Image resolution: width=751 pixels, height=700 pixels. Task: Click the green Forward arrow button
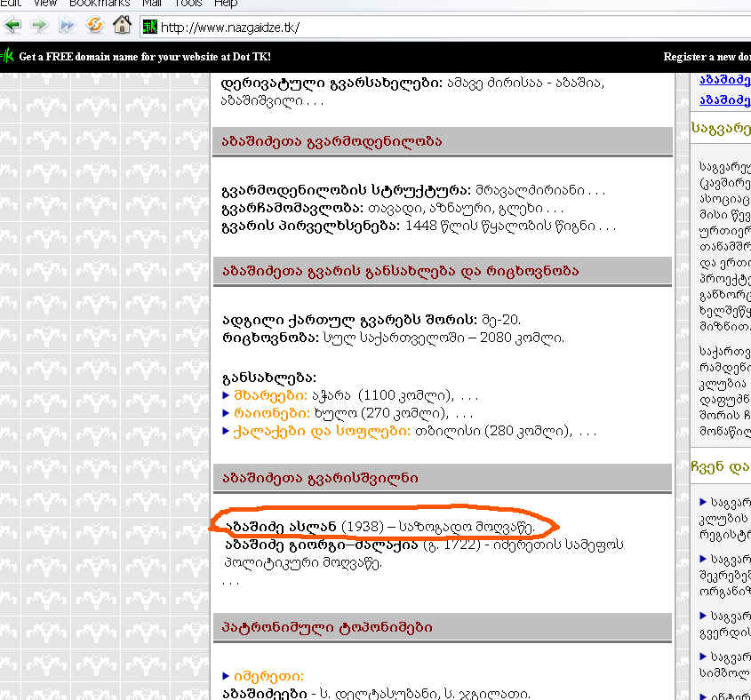pos(40,26)
